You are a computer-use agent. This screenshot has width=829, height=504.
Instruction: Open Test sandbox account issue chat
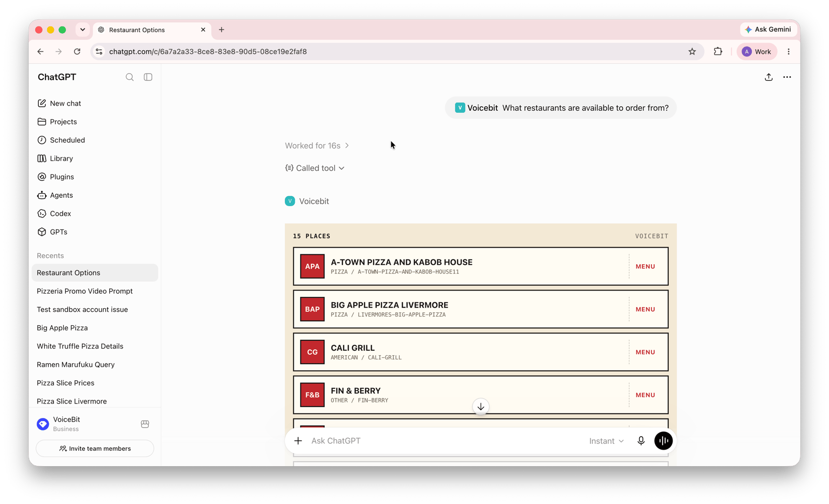coord(95,310)
